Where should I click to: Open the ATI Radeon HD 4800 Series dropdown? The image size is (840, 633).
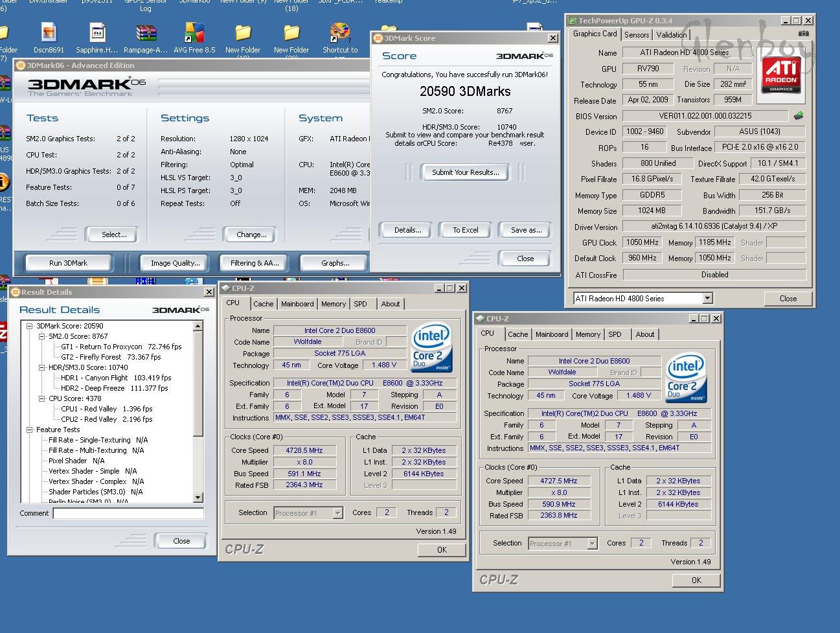point(707,299)
